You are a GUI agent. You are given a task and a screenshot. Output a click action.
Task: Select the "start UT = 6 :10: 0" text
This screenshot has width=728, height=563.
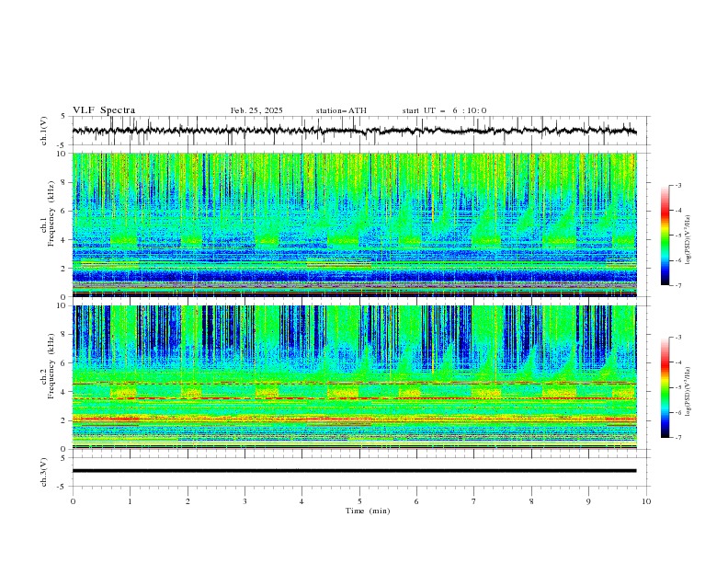[x=444, y=110]
